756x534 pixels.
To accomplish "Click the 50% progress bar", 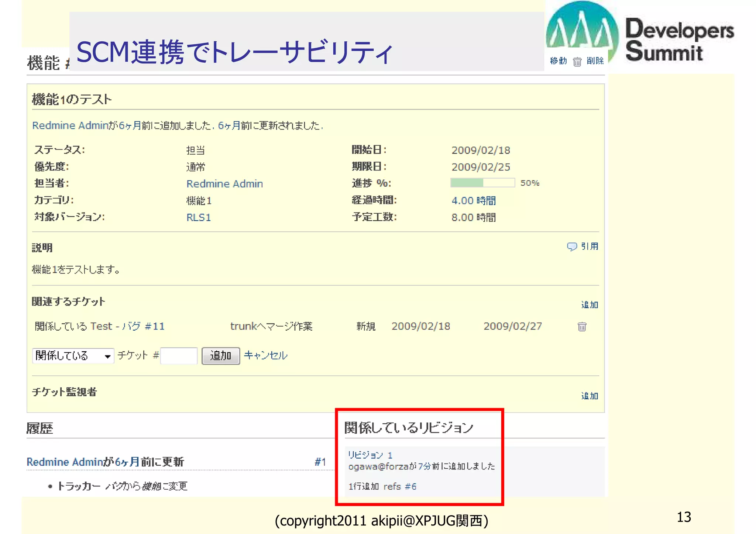I will 482,183.
